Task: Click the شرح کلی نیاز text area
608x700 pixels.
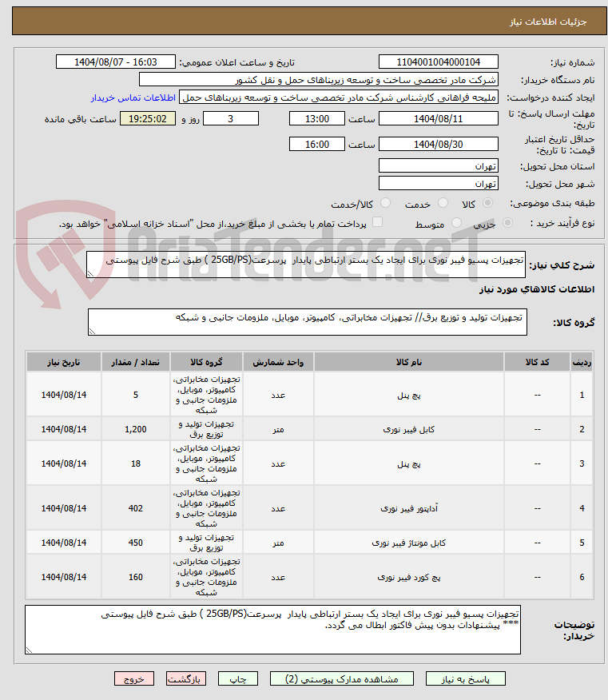Action: point(306,264)
